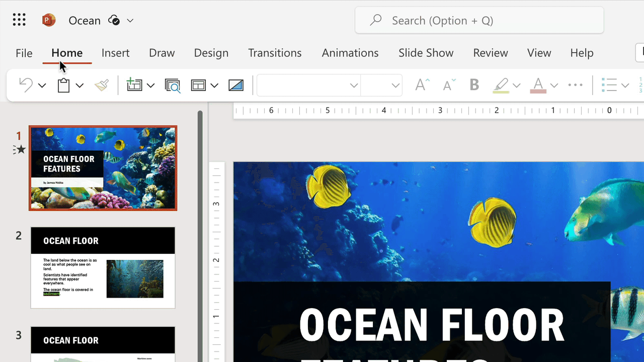The width and height of the screenshot is (644, 362).
Task: Insert a New Slide using the toolbar icon
Action: (x=134, y=85)
